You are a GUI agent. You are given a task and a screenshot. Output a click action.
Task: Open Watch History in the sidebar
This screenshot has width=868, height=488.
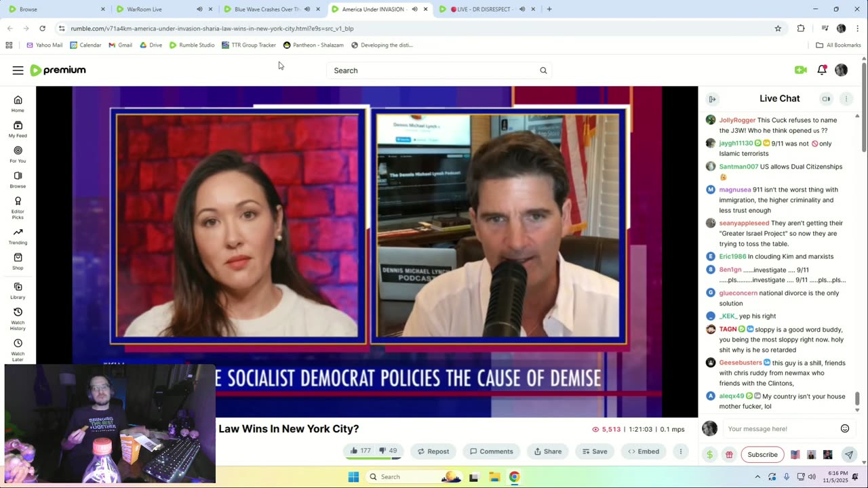pyautogui.click(x=18, y=319)
